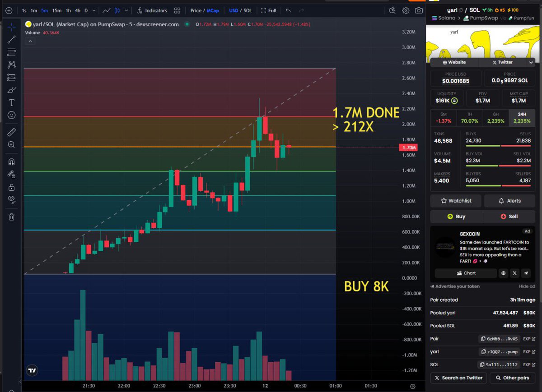Open Other pairs button
Screen dimensions: 542x392
pos(513,378)
